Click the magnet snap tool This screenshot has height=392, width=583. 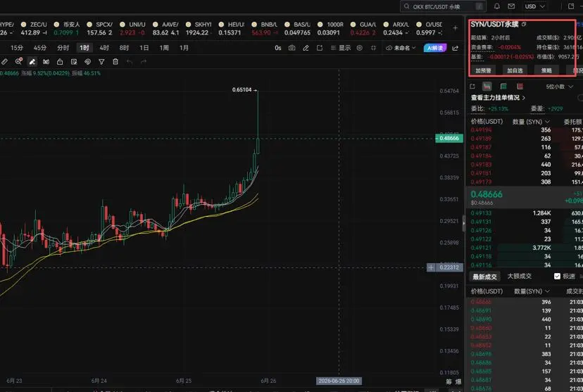click(46, 62)
